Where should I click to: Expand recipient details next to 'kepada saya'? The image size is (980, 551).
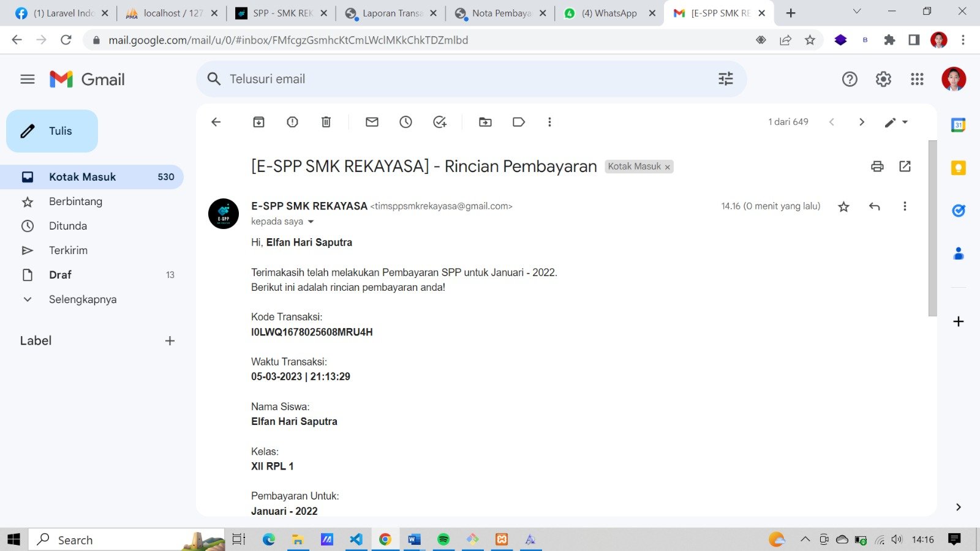click(x=311, y=222)
